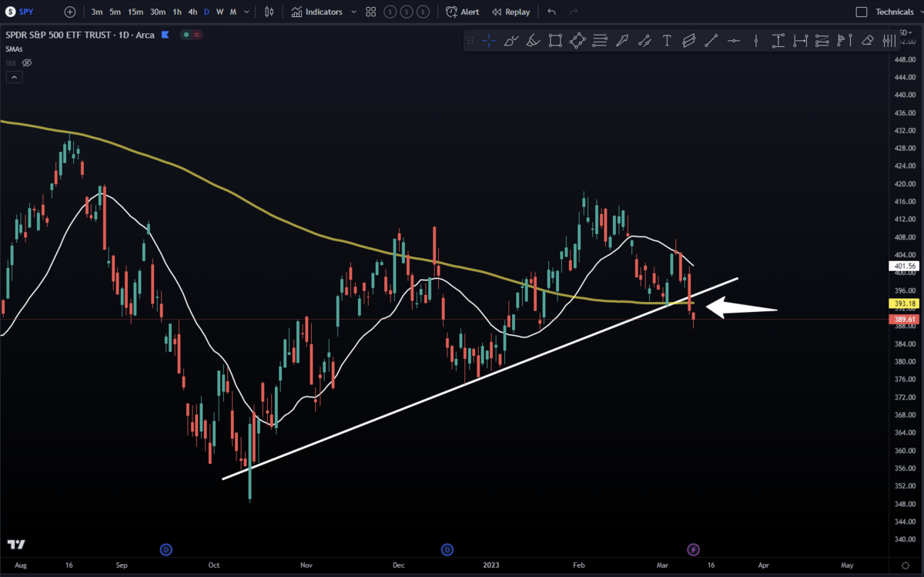
Task: Add a compare symbol with plus icon
Action: point(70,12)
